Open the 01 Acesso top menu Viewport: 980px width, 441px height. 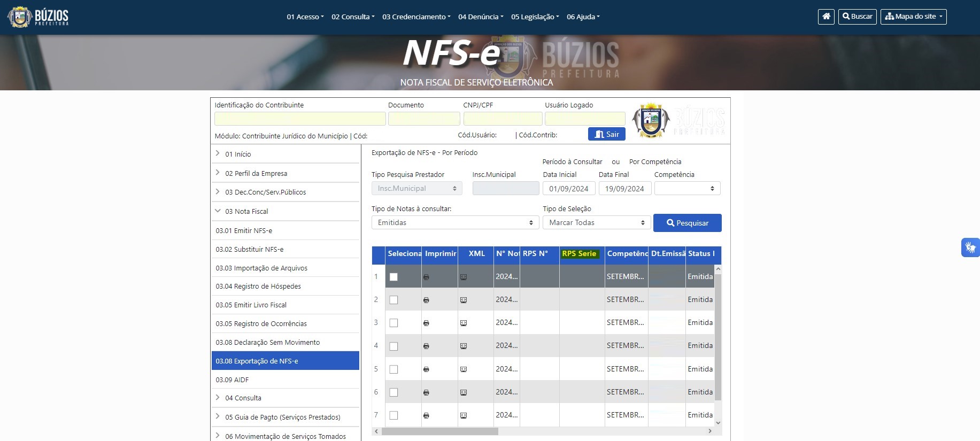[305, 17]
